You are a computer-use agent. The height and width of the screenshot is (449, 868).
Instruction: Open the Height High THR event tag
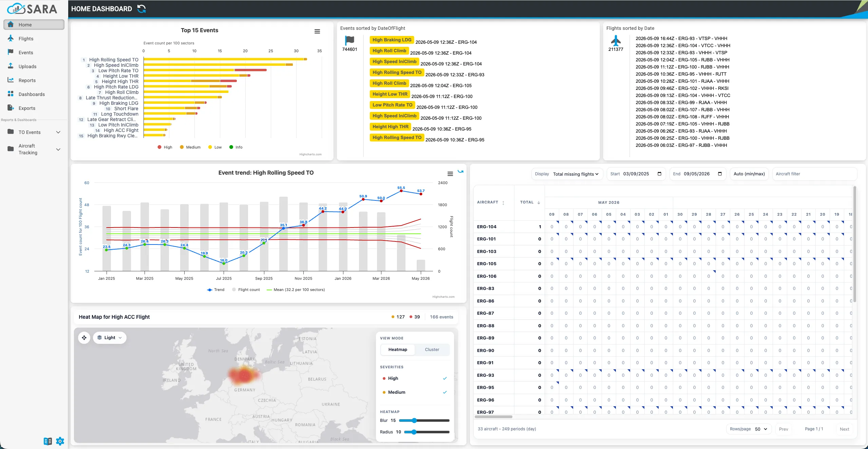(x=390, y=126)
